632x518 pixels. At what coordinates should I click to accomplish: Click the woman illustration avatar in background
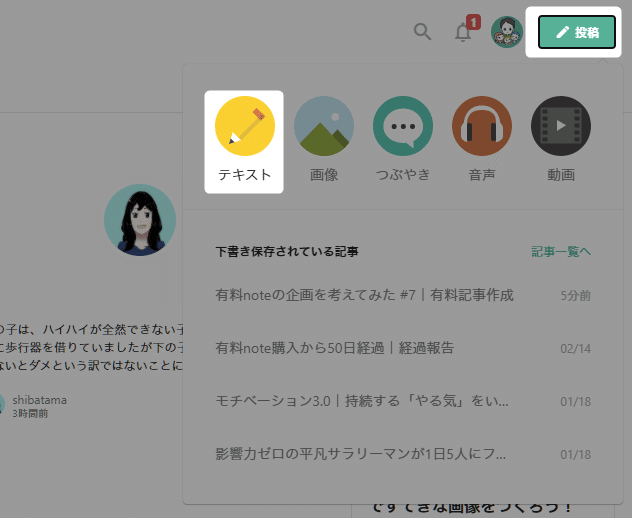(x=140, y=220)
